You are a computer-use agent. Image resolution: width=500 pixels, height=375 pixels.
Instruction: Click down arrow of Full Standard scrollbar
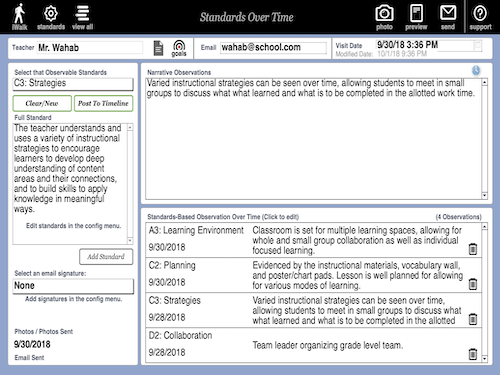click(130, 241)
